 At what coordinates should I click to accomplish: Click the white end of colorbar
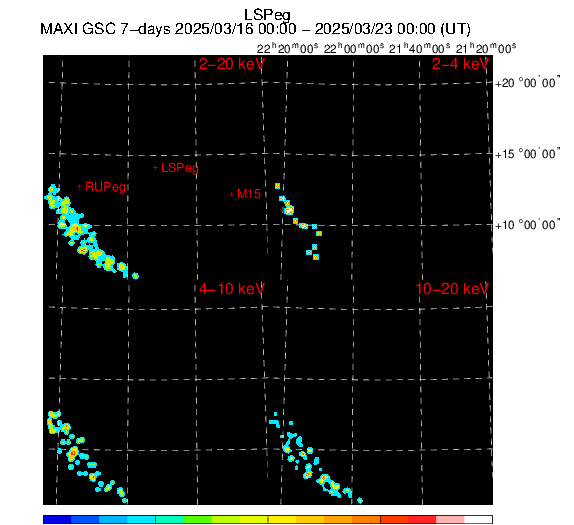tap(478, 519)
